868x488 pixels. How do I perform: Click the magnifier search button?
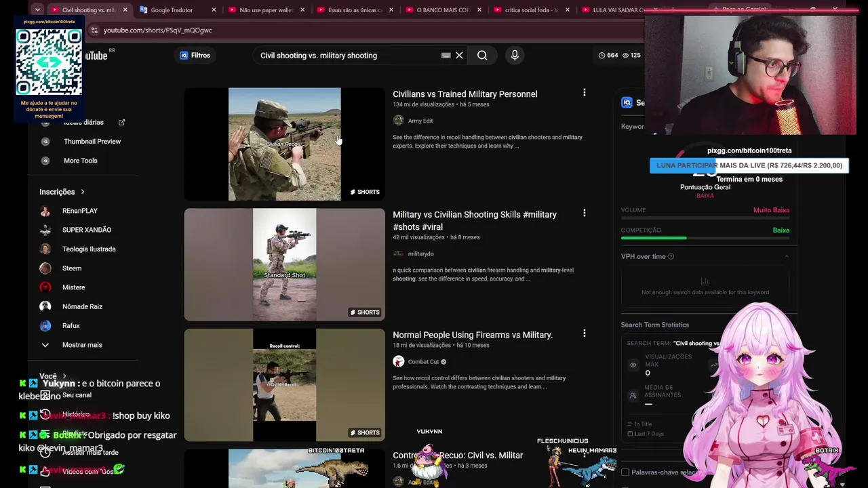point(482,56)
